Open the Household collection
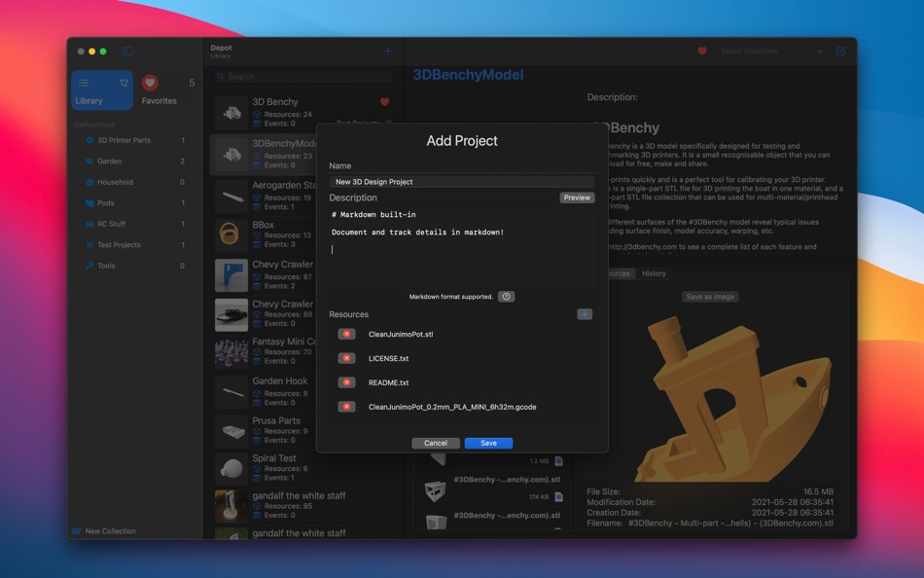 (x=135, y=182)
